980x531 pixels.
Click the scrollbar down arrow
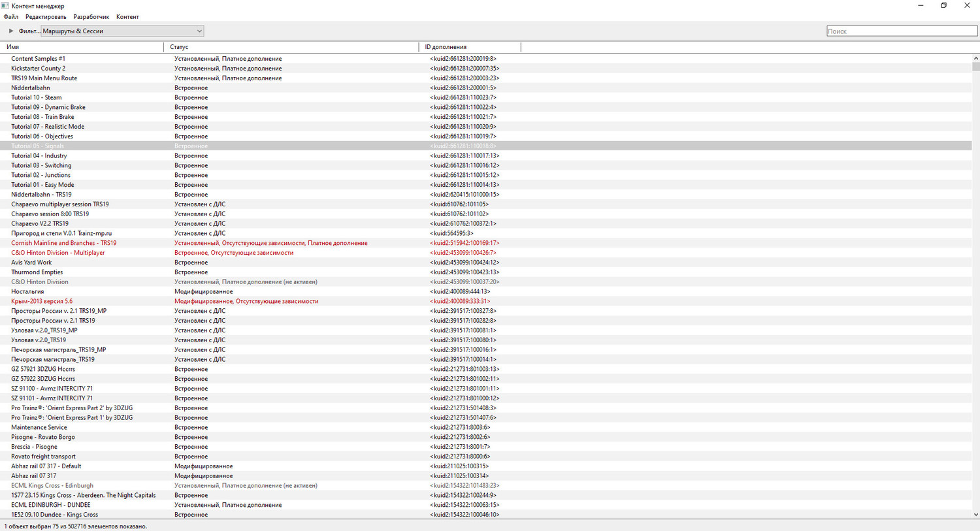[x=975, y=515]
